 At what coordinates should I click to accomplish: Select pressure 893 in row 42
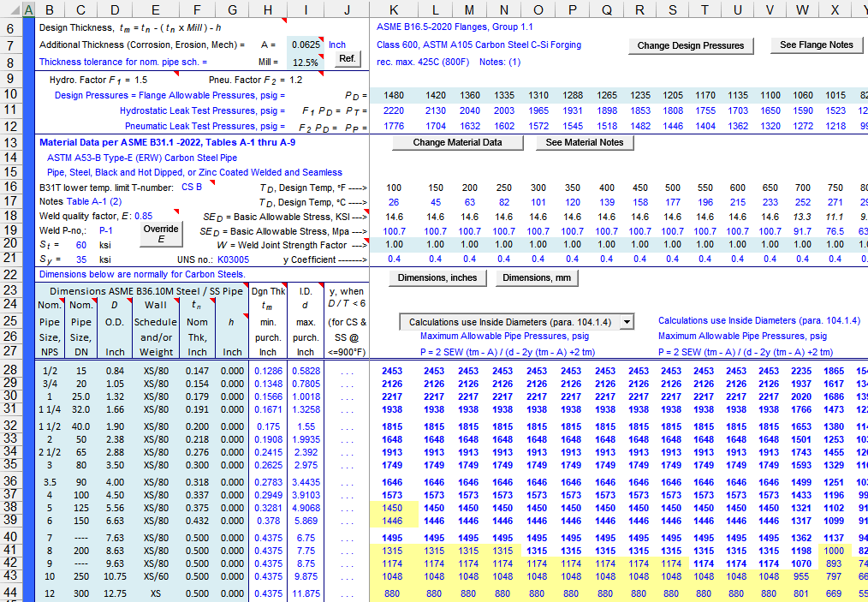click(x=834, y=563)
